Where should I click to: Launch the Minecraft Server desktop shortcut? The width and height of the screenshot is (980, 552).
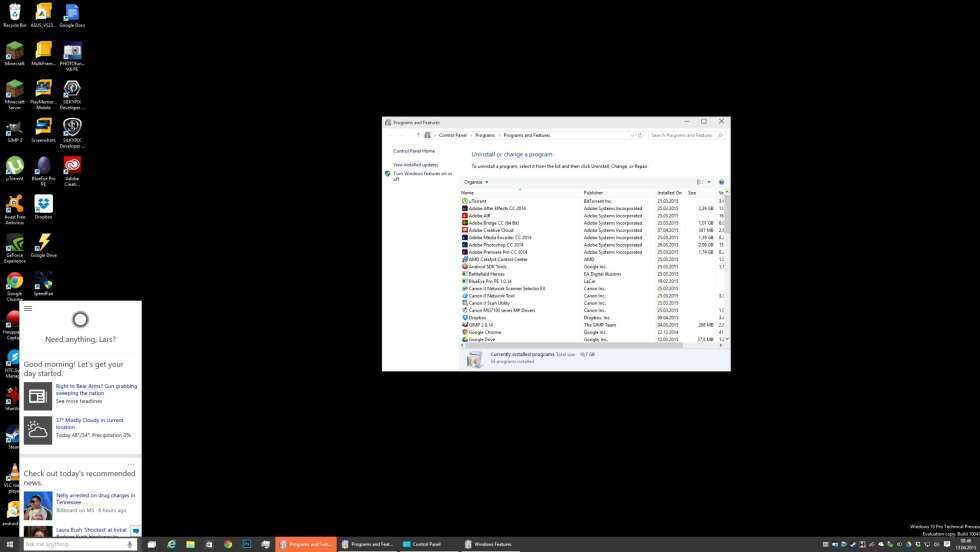pos(14,94)
